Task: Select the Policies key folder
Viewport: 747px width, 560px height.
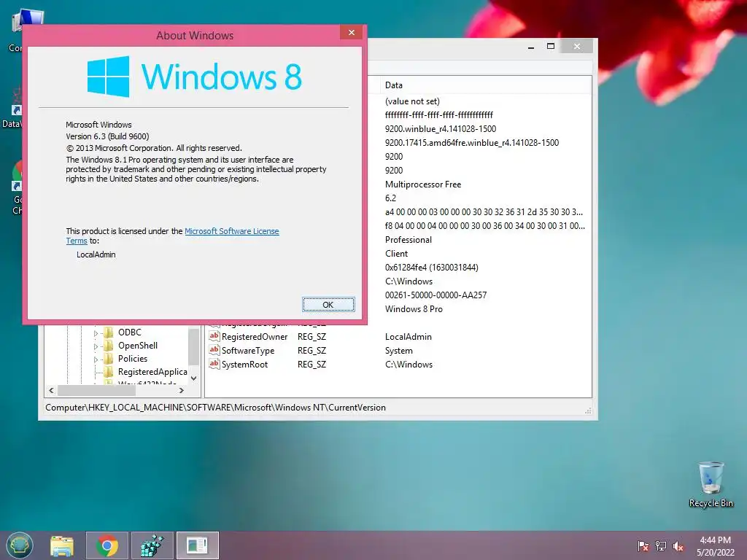Action: click(x=133, y=359)
